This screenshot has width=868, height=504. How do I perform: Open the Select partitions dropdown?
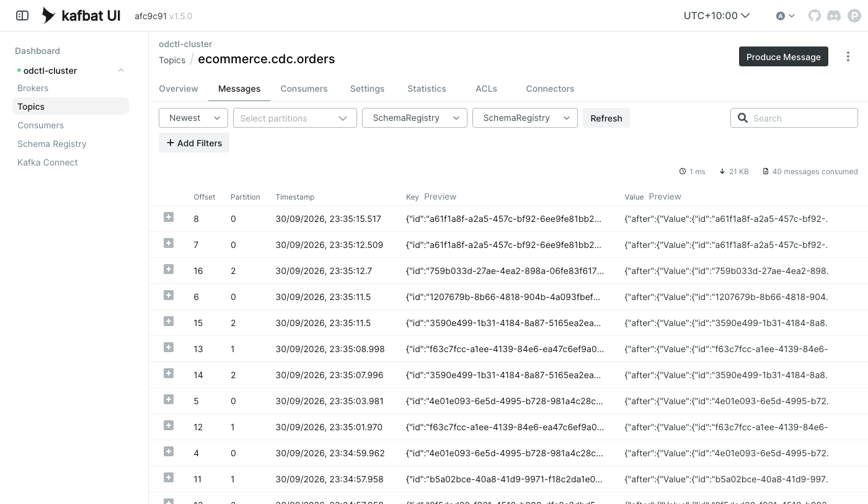294,118
